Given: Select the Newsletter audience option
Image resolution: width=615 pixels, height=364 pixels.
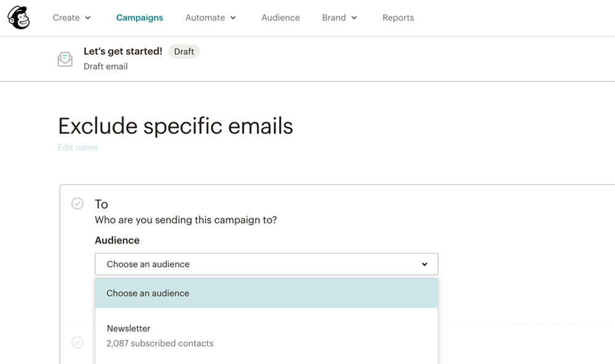Looking at the screenshot, I should tap(266, 336).
